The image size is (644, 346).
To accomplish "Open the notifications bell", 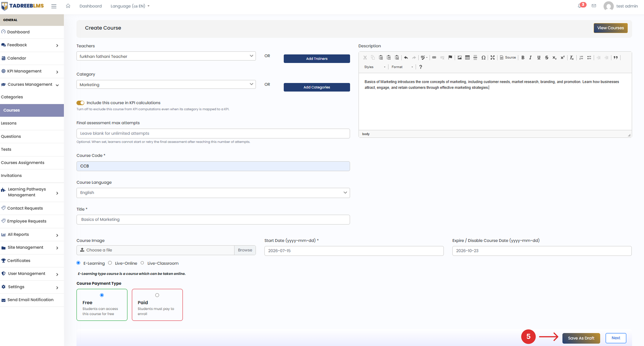I will pos(580,6).
